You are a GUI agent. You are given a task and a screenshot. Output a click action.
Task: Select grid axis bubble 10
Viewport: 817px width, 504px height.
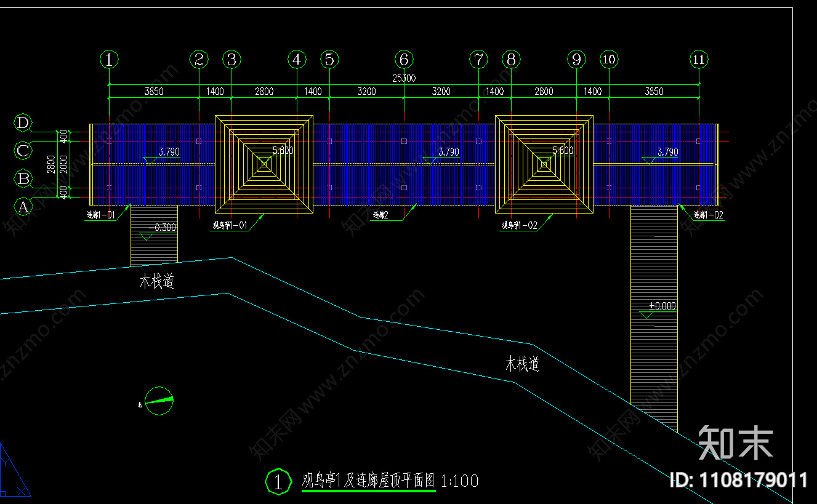click(609, 60)
